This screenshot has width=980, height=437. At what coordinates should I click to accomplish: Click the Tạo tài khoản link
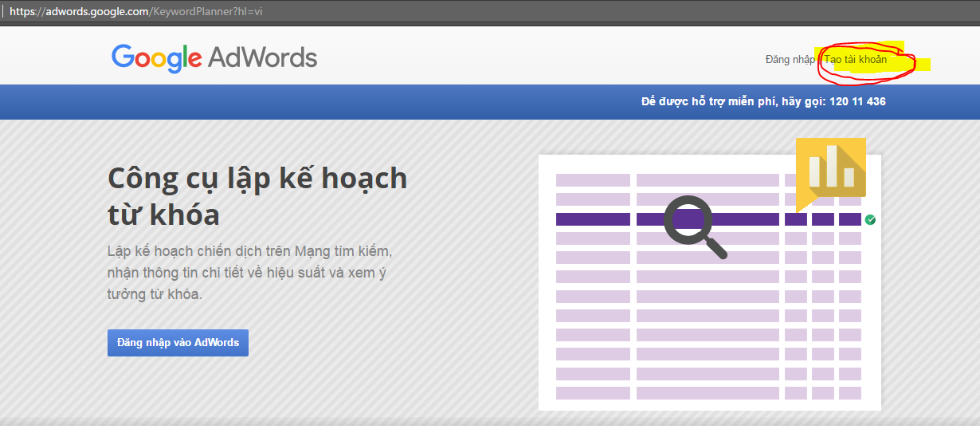click(855, 60)
